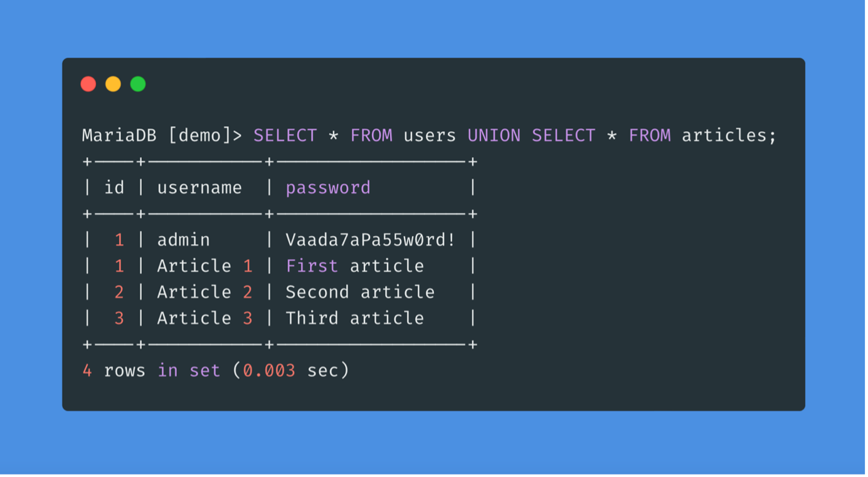Click the First article text
This screenshot has width=868, height=477.
(354, 266)
